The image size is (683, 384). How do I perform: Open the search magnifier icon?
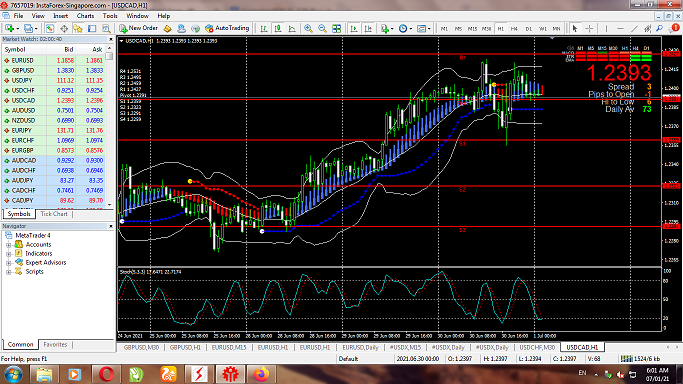[660, 28]
